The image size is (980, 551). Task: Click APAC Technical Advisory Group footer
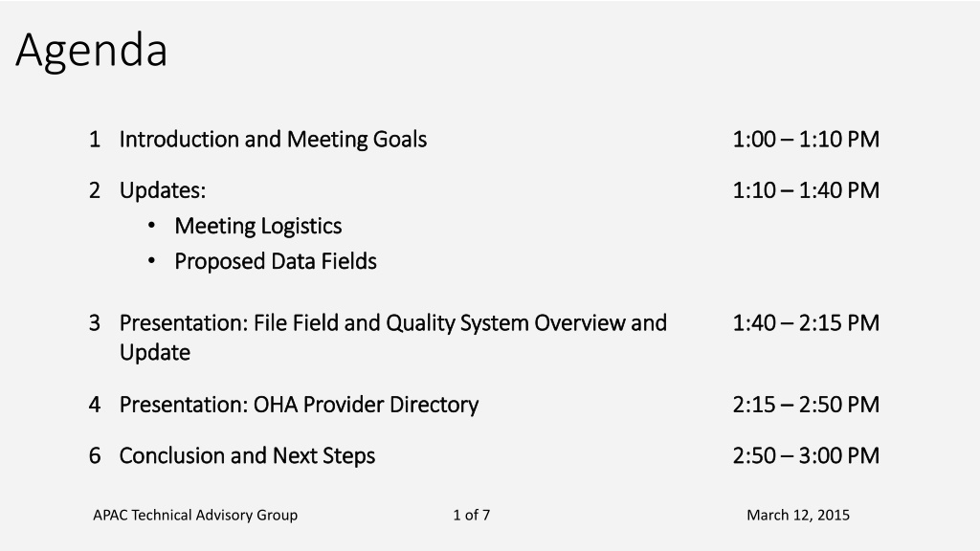coord(195,516)
